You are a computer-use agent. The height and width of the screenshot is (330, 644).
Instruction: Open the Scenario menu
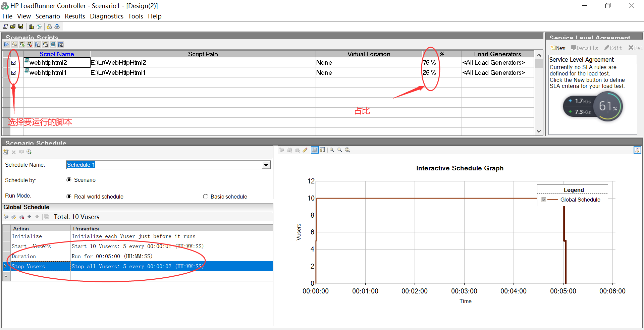pos(48,16)
